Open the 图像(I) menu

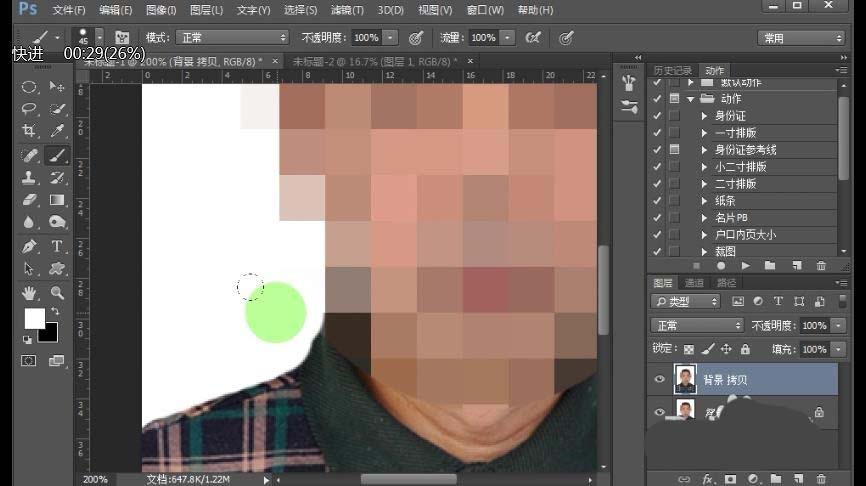[x=161, y=10]
